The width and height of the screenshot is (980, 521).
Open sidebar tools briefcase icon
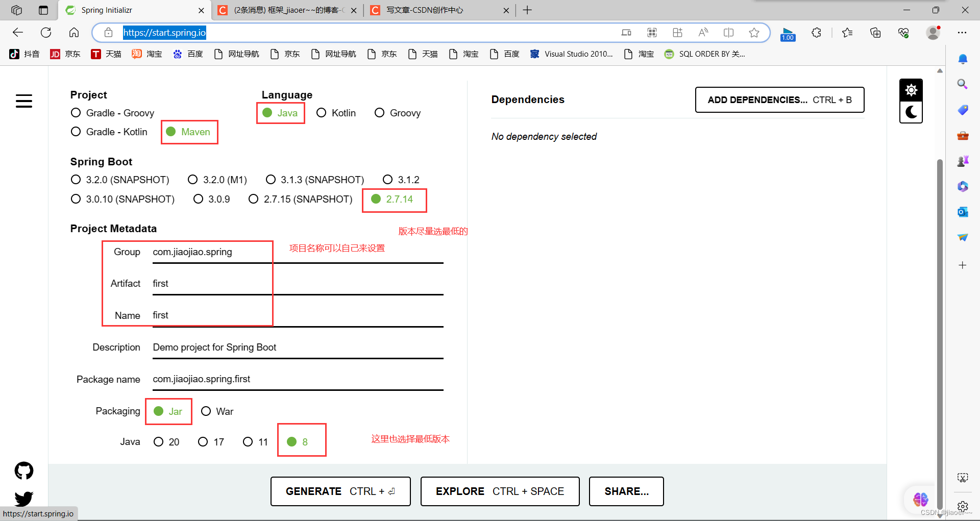click(x=963, y=135)
